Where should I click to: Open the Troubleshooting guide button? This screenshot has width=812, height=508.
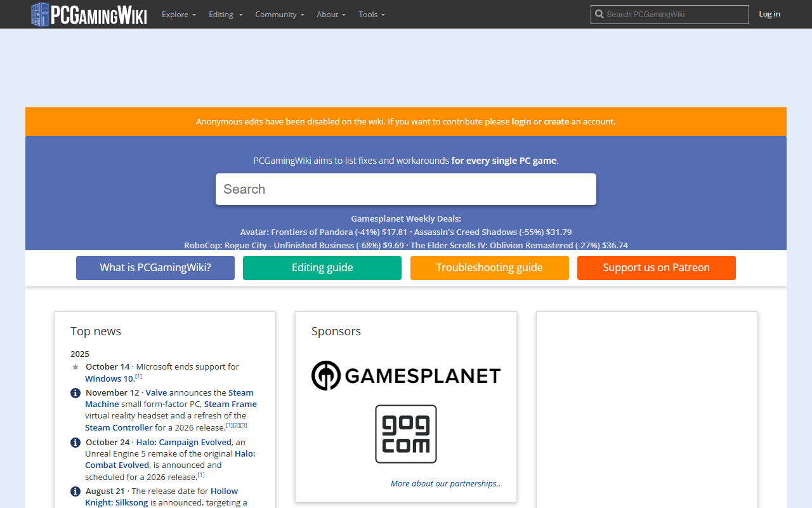(x=490, y=268)
